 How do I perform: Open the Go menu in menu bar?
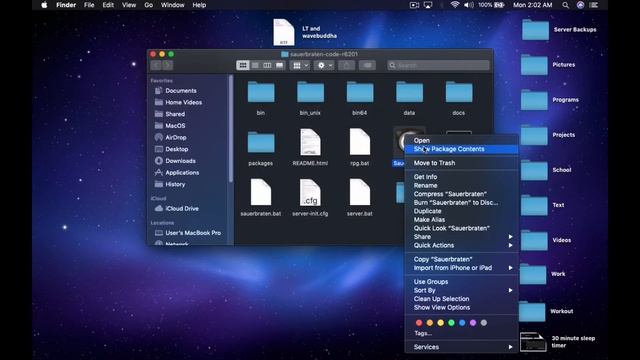pos(149,5)
